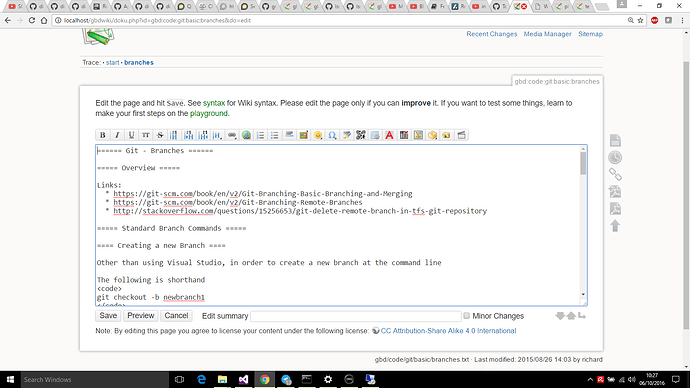Image resolution: width=690 pixels, height=388 pixels.
Task: Click the Search Windows taskbar box
Action: coord(94,380)
